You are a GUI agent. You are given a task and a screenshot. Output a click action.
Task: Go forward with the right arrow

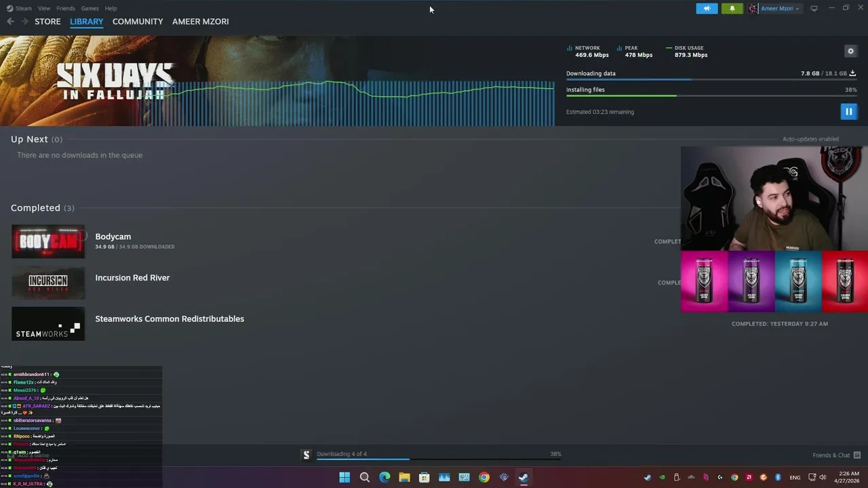[24, 22]
